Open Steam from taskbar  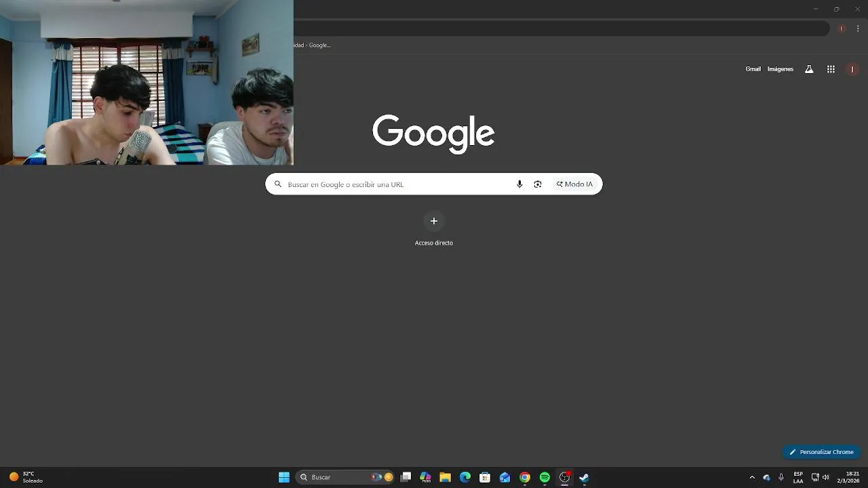pyautogui.click(x=584, y=477)
